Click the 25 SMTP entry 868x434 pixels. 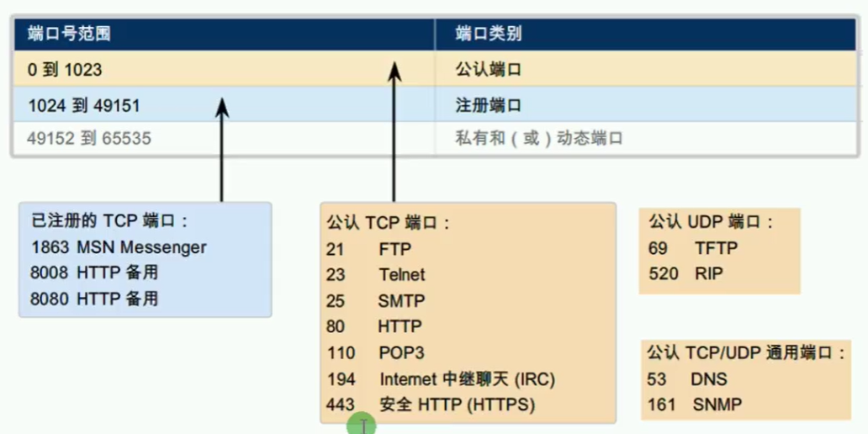[376, 301]
